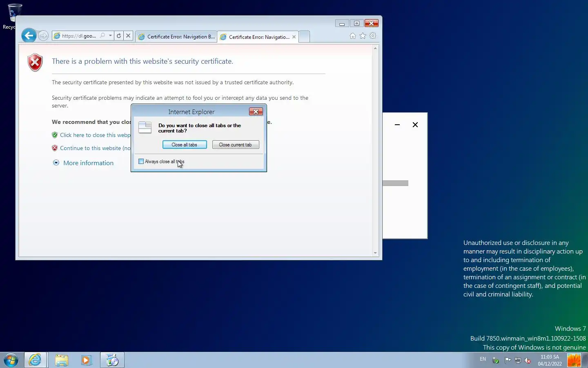The image size is (588, 368).
Task: Open the Home icon in Internet Explorer
Action: coord(353,36)
